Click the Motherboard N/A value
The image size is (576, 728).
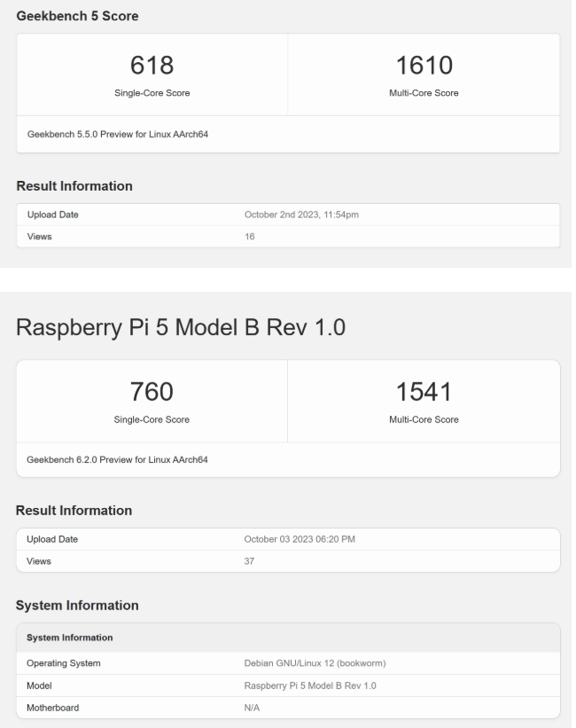coord(252,708)
